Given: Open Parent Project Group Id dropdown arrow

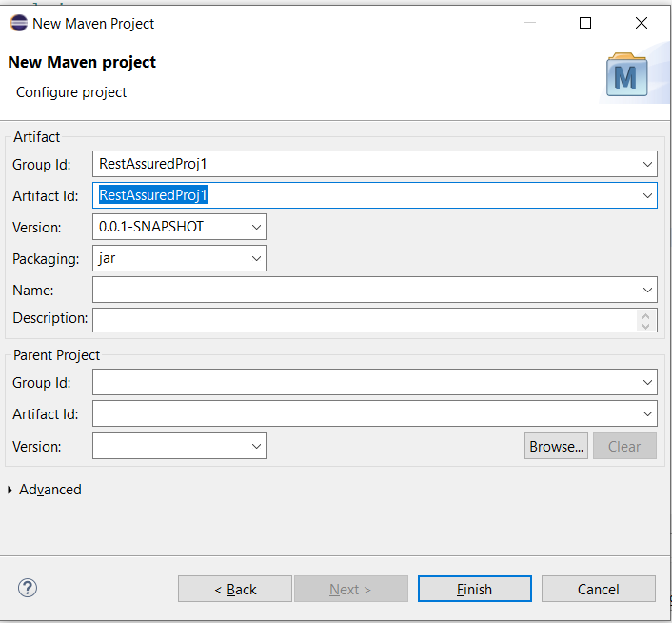Looking at the screenshot, I should [x=647, y=382].
